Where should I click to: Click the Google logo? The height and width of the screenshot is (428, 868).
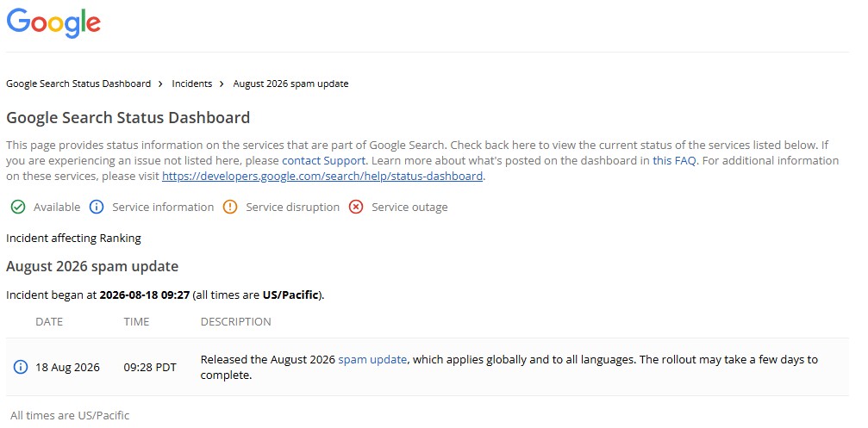pos(53,23)
